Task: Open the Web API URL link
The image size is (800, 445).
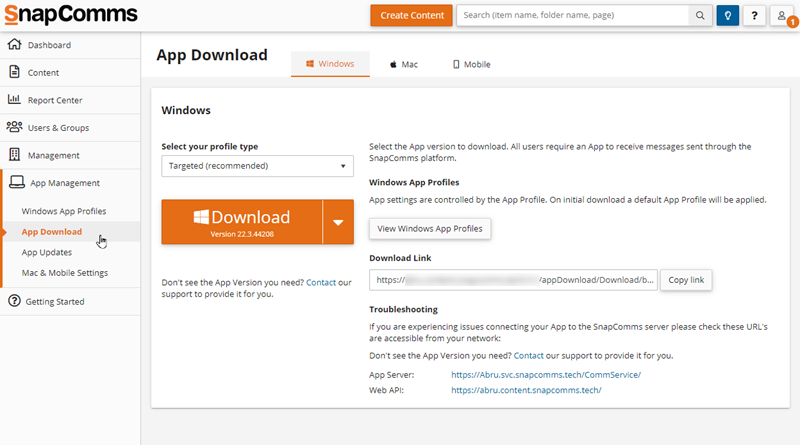Action: [x=526, y=390]
